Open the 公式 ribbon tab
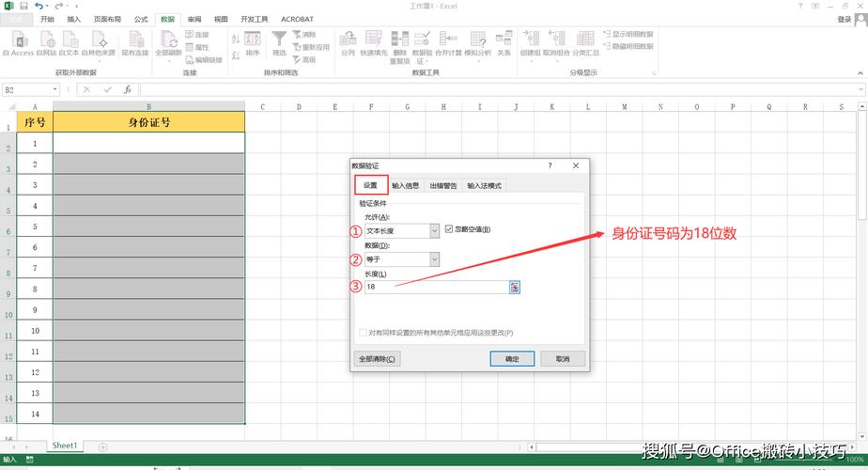 (x=141, y=19)
